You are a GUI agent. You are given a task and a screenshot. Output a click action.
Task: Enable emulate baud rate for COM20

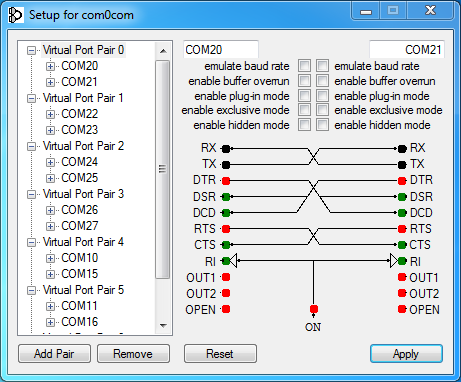[x=304, y=66]
